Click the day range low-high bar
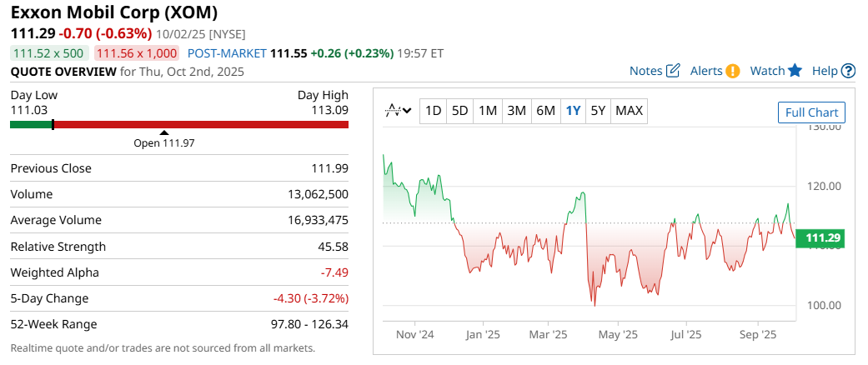868x365 pixels. click(179, 125)
